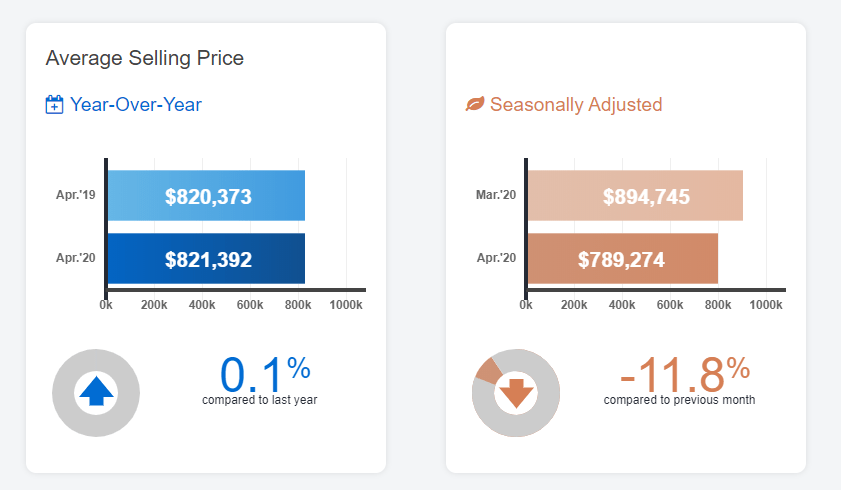841x490 pixels.
Task: Click the Average Selling Price title
Action: point(145,58)
